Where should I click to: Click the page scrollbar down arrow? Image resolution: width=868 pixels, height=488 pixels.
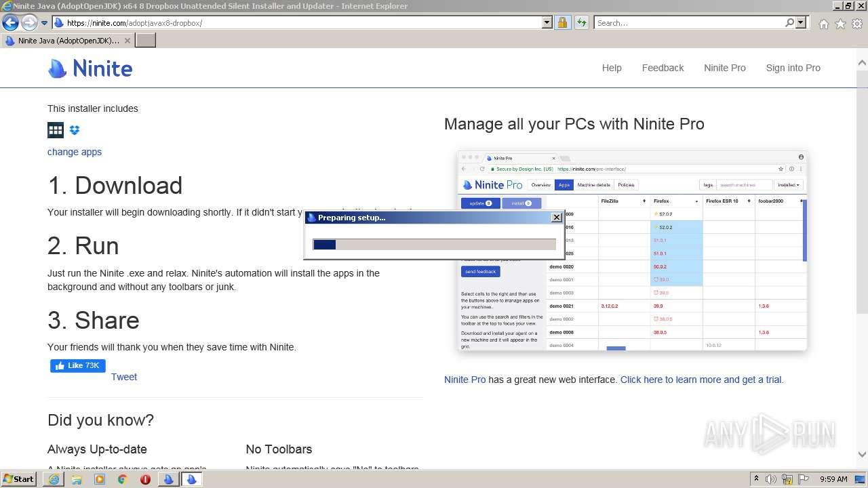click(x=862, y=455)
